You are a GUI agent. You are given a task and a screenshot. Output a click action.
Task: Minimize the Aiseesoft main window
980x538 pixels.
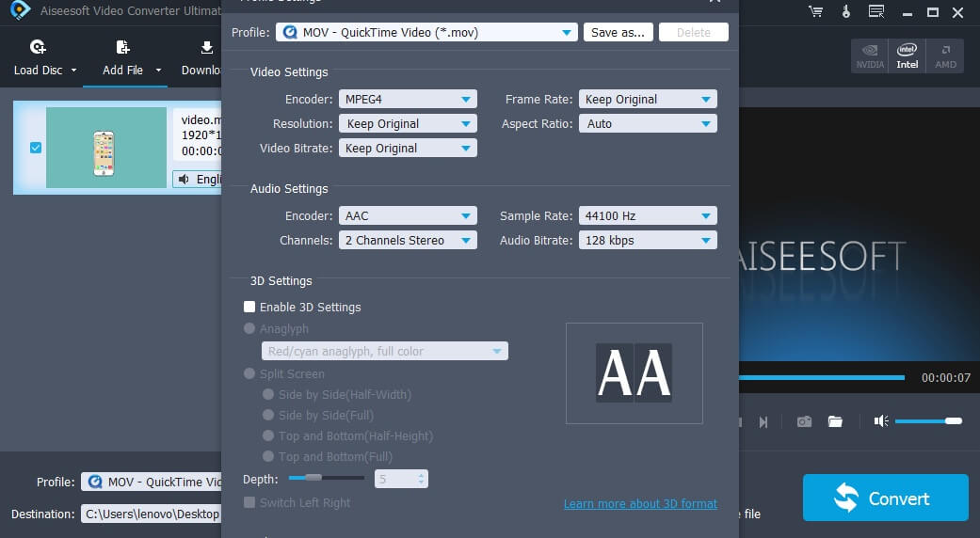tap(908, 12)
